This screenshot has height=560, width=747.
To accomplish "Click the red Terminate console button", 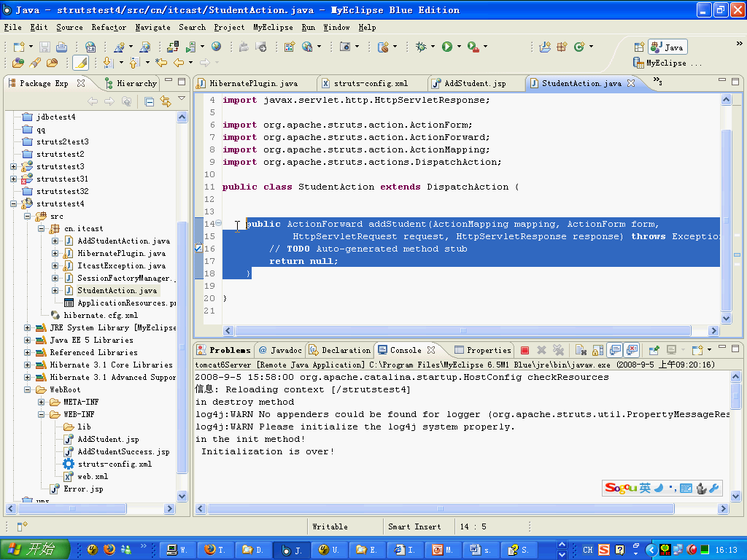I will (x=525, y=351).
